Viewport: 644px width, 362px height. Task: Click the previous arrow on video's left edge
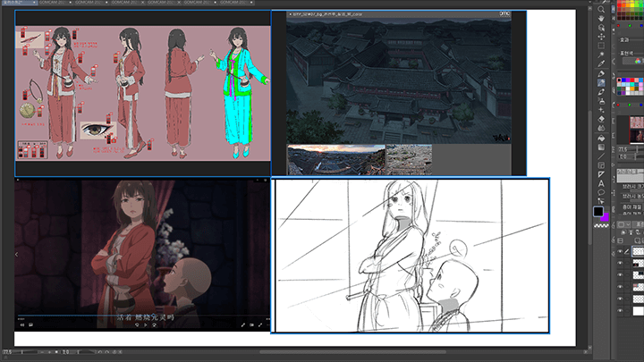[x=17, y=255]
